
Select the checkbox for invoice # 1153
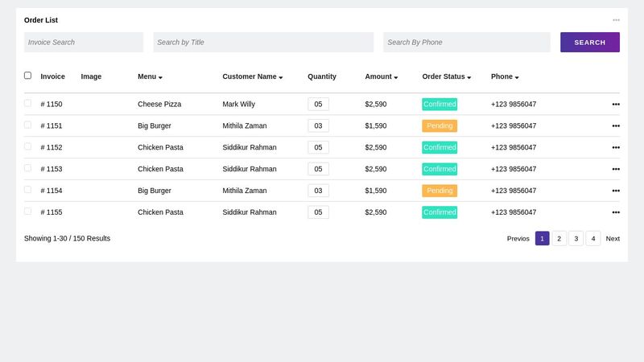coord(27,168)
